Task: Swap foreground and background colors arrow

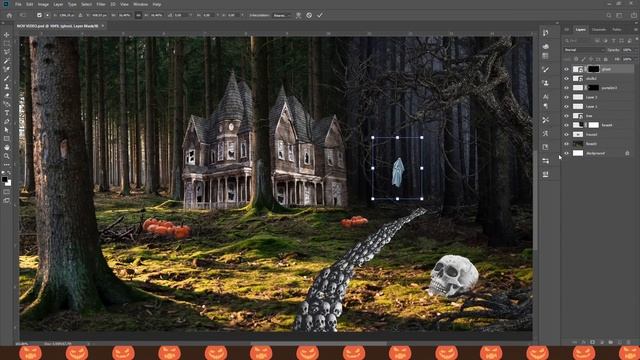Action: pos(9,174)
